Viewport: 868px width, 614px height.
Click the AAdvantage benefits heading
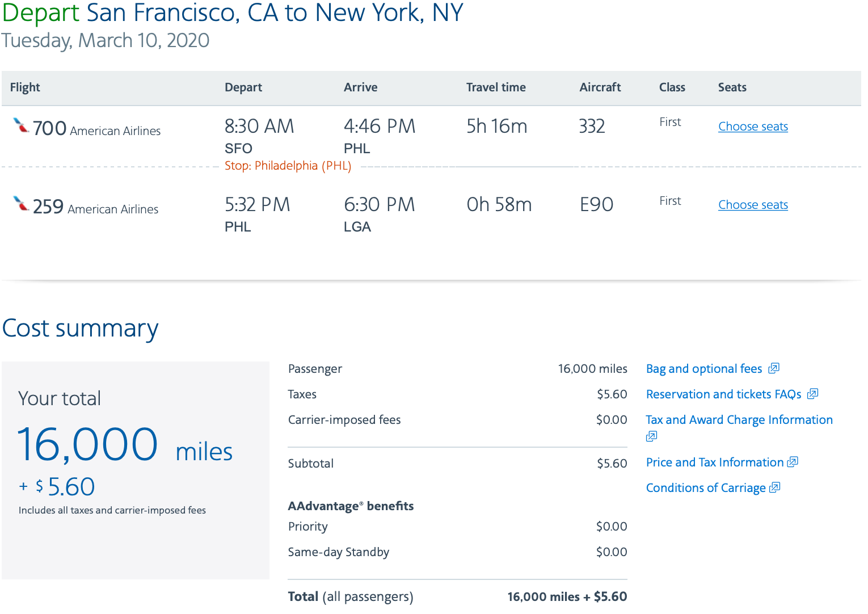click(x=351, y=506)
